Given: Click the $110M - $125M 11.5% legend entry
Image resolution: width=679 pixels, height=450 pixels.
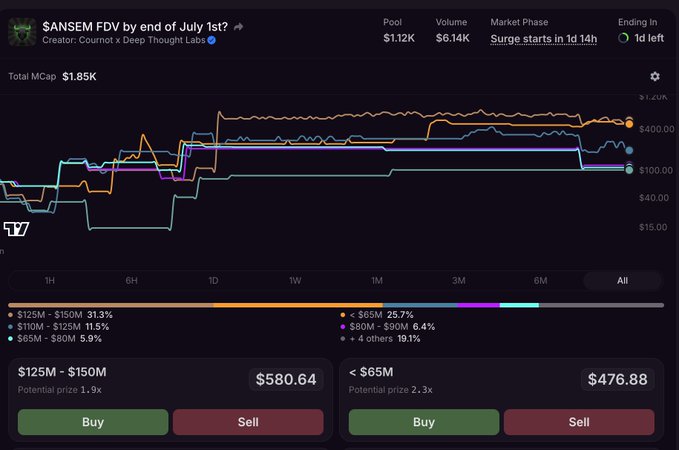Looking at the screenshot, I should click(58, 327).
